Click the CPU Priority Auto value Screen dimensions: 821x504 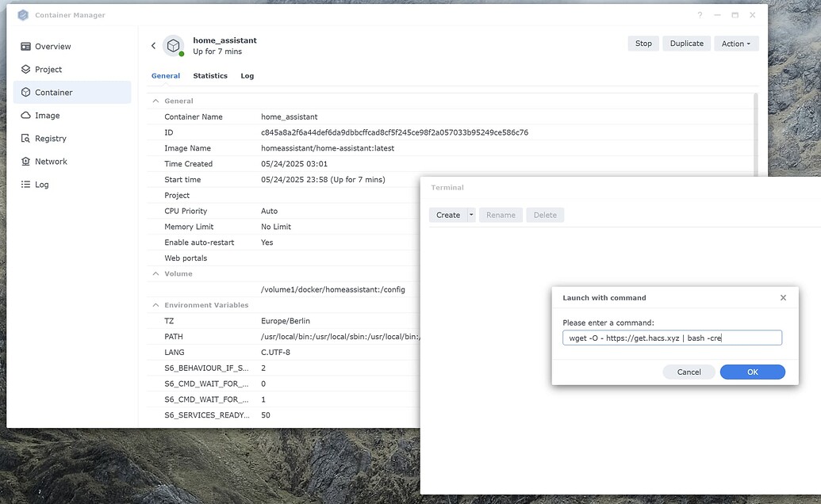click(269, 211)
